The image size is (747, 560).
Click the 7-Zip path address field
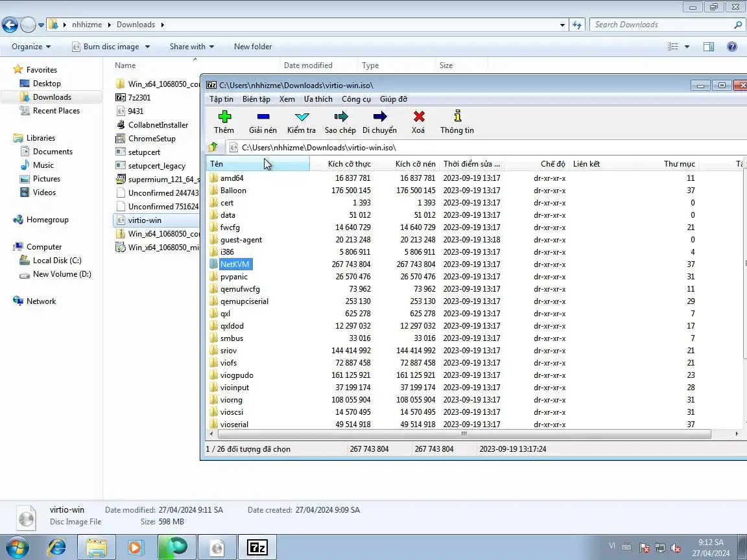486,148
